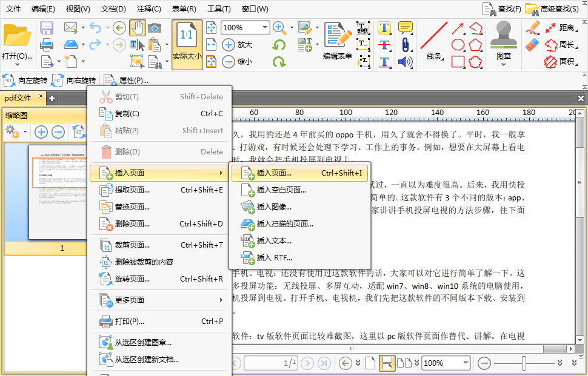Expand the Stamp 图章 dropdown arrow
The height and width of the screenshot is (376, 588).
(504, 65)
